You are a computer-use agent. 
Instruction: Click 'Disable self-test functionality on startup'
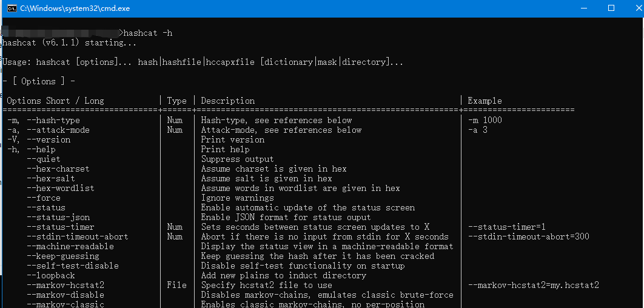tap(303, 266)
